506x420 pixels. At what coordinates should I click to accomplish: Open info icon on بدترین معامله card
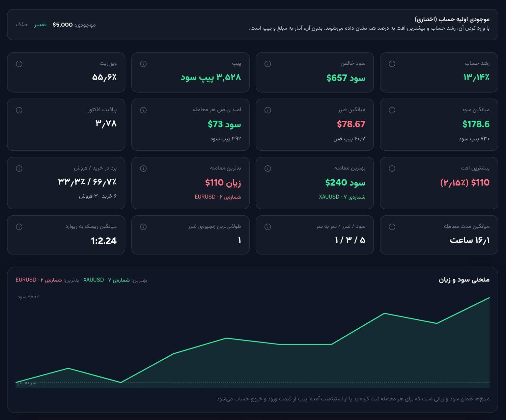coord(143,169)
